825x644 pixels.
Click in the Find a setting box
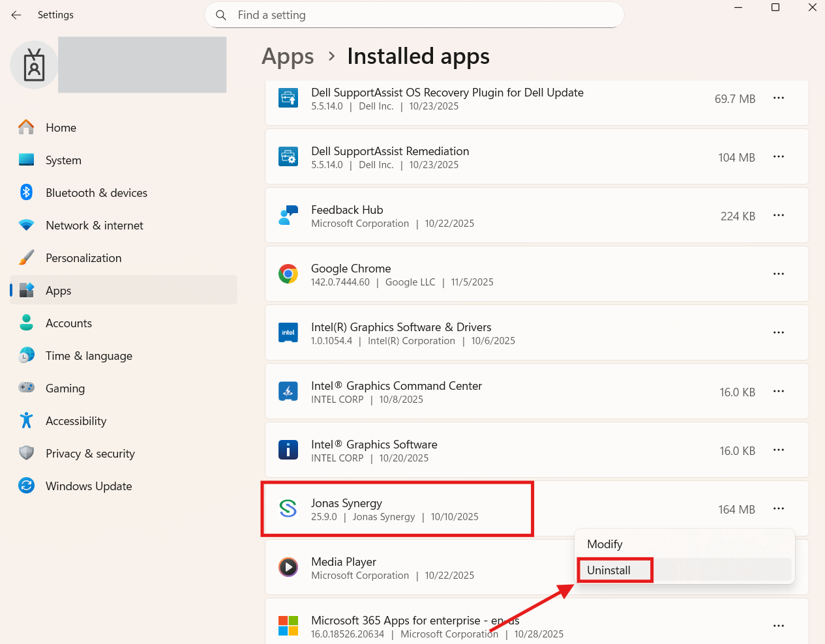(414, 15)
